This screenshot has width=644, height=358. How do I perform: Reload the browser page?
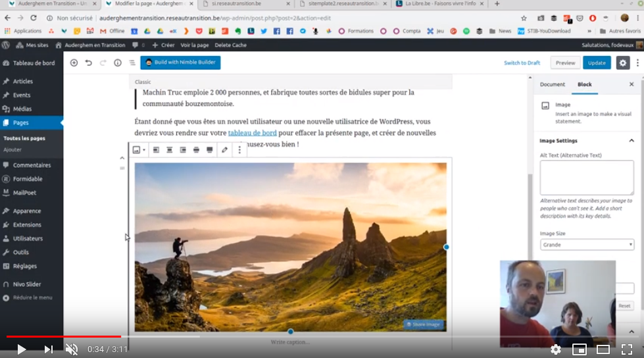point(34,18)
